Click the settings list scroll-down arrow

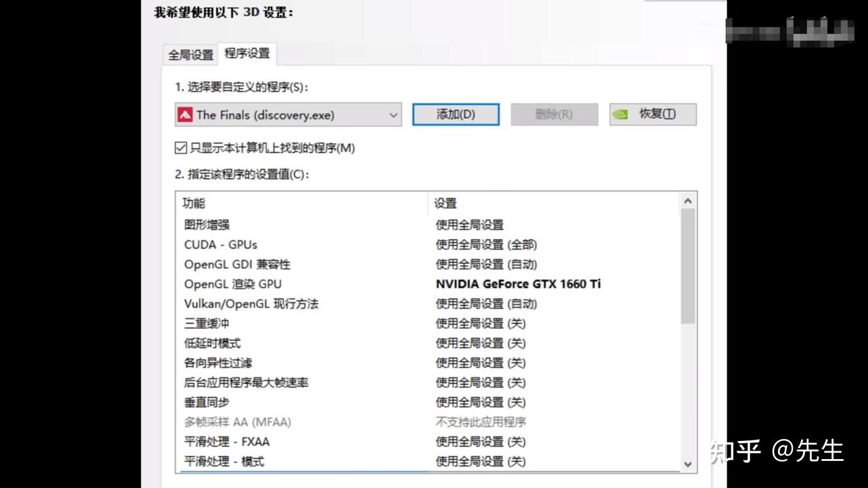tap(688, 464)
